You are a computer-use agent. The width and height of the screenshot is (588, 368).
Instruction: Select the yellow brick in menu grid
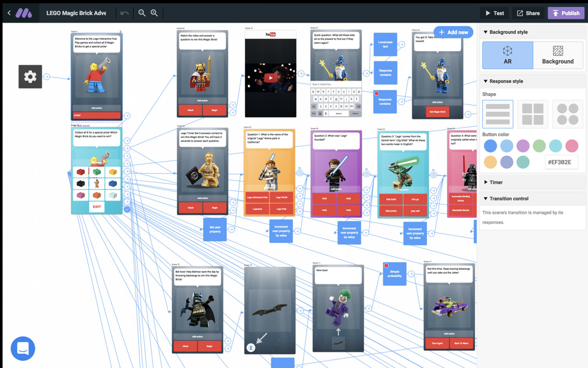coord(113,172)
